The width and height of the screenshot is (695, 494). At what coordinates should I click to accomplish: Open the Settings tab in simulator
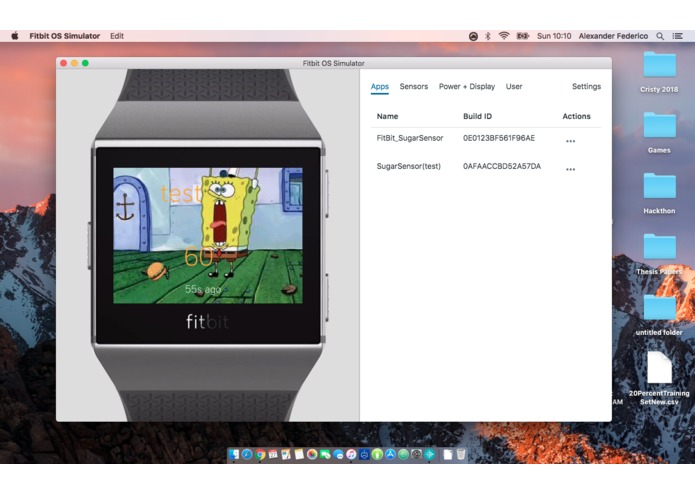tap(586, 86)
